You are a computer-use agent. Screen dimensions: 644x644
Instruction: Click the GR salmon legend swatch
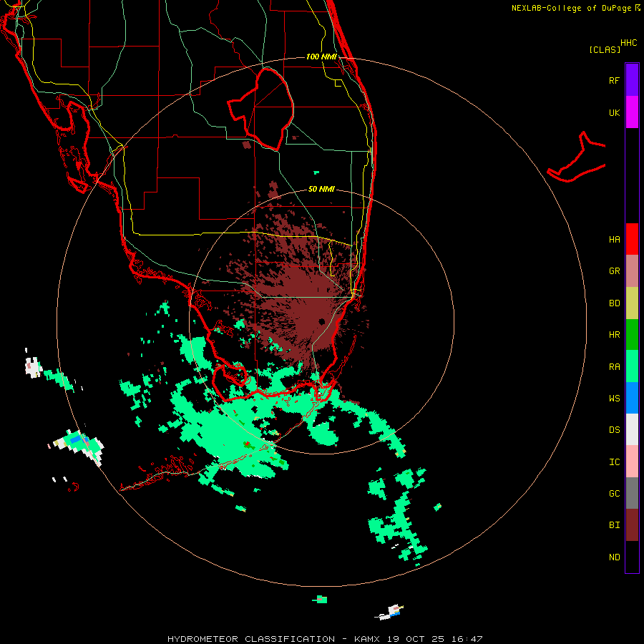click(x=632, y=271)
